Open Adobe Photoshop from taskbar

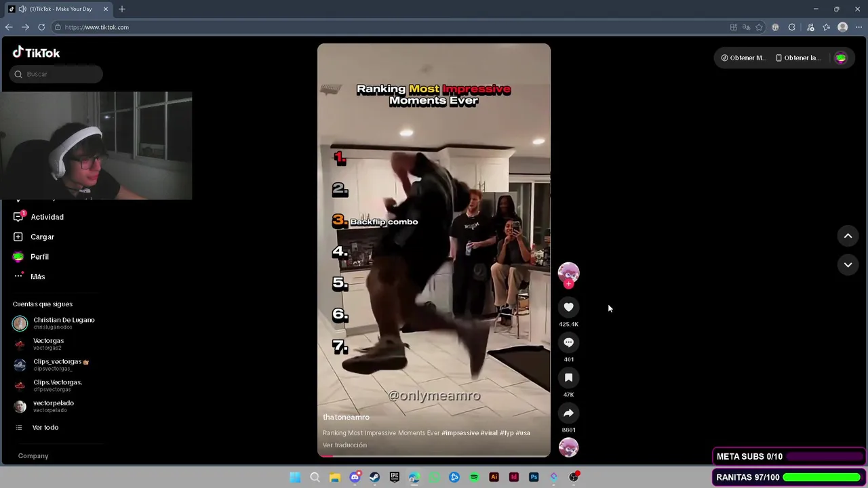[534, 477]
